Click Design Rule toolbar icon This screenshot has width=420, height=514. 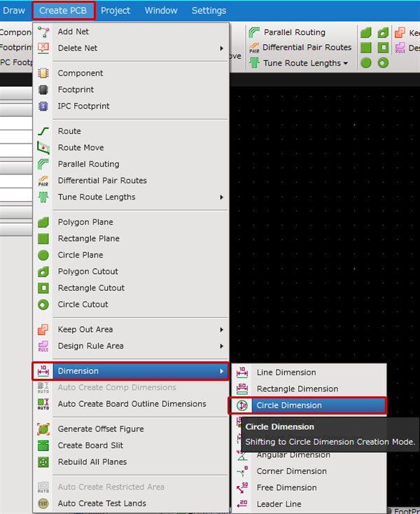[x=400, y=48]
